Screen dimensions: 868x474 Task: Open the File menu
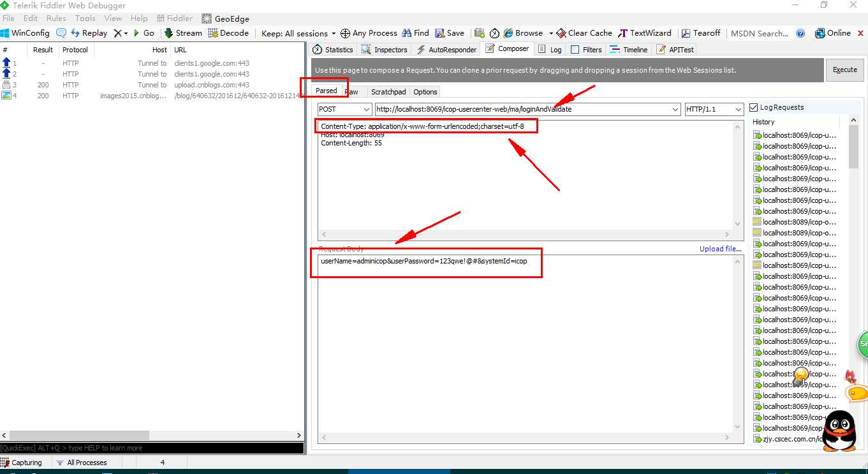click(8, 19)
